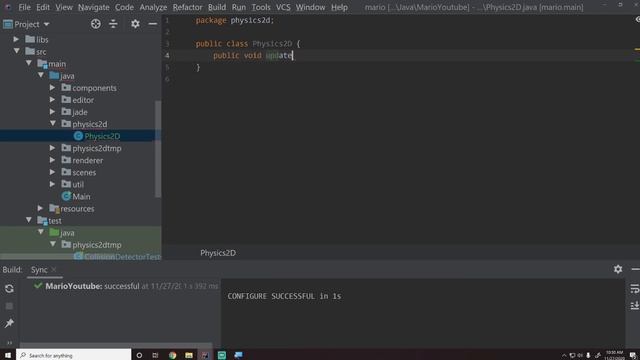Close the Sync tab
This screenshot has height=360, width=640.
pos(54,269)
